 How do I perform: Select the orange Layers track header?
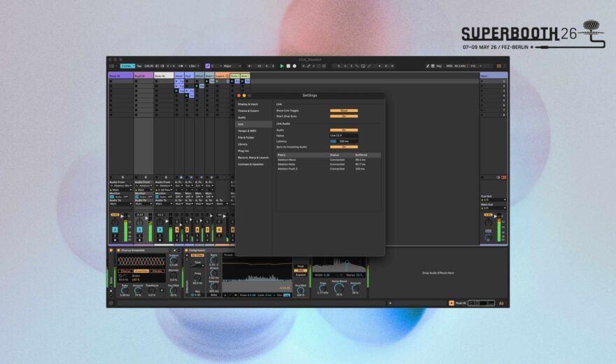tap(222, 76)
